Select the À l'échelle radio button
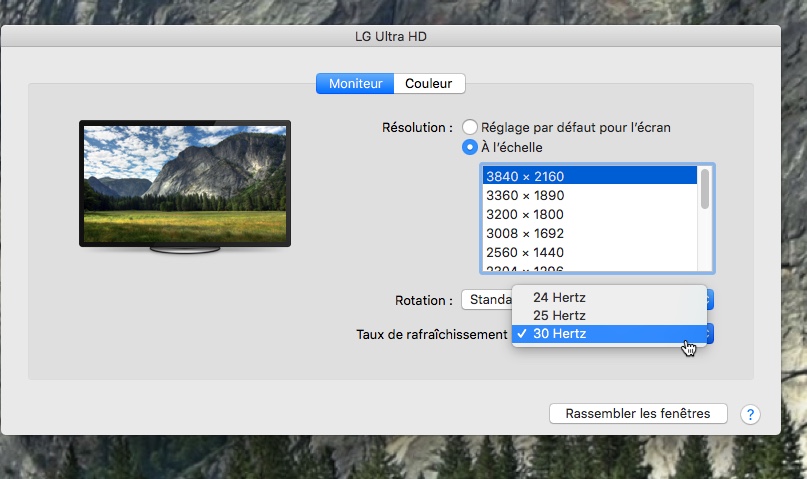Screen dimensions: 807x479 coord(469,147)
